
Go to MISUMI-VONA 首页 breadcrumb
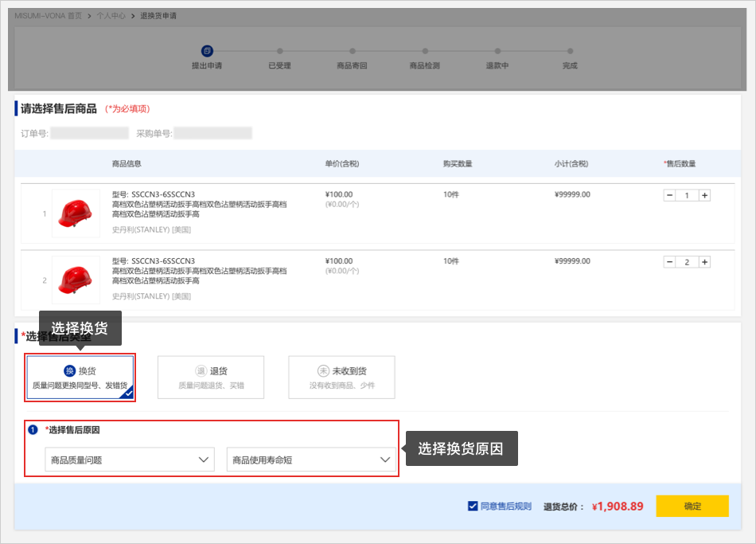point(48,15)
